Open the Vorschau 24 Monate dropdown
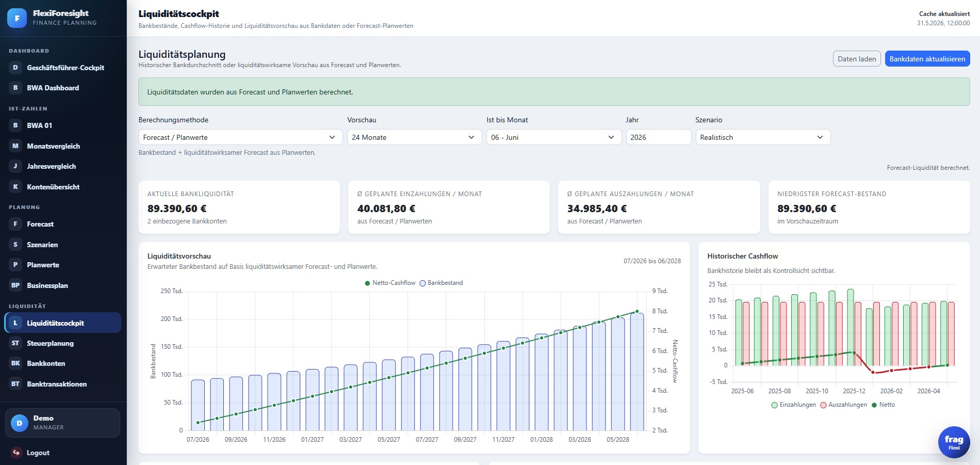This screenshot has height=465, width=980. coord(414,137)
